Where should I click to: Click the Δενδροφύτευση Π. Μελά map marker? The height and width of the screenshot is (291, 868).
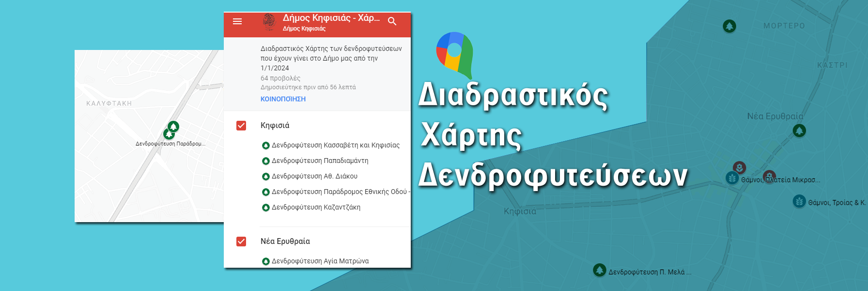pyautogui.click(x=600, y=270)
